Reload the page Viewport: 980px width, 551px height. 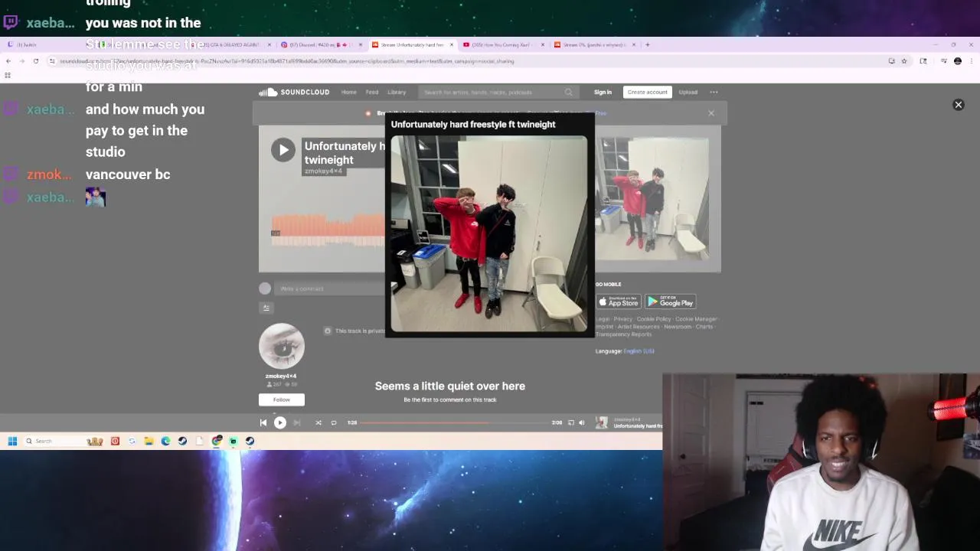[35, 61]
